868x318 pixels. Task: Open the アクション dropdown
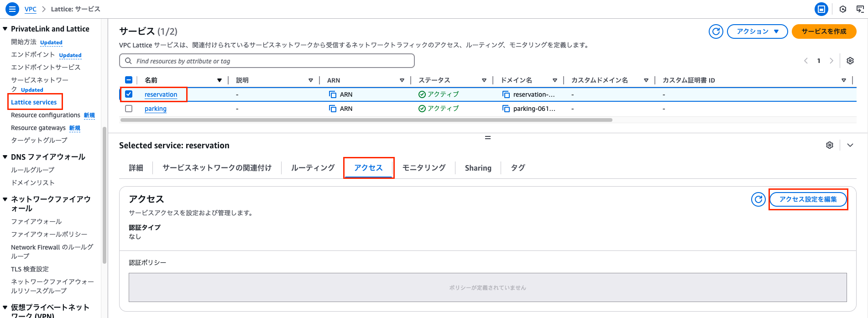[757, 31]
